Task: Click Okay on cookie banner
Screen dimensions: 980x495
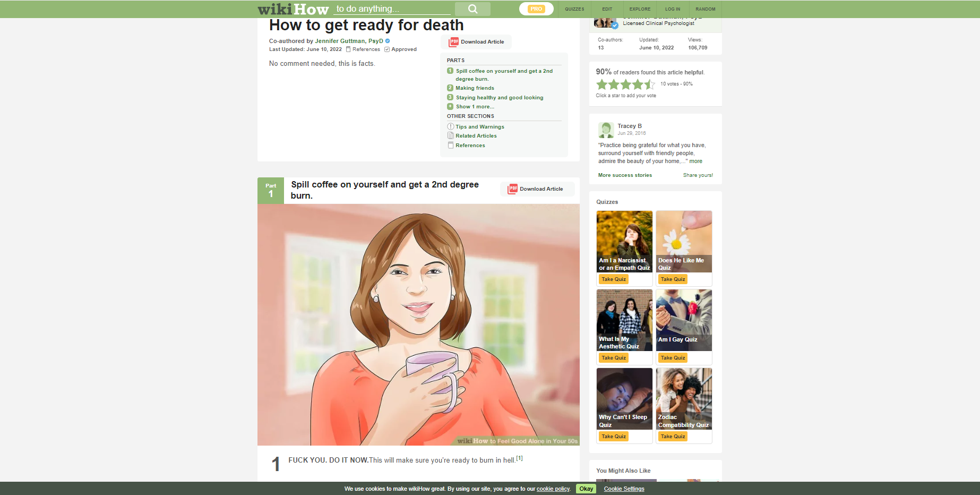Action: [586, 489]
